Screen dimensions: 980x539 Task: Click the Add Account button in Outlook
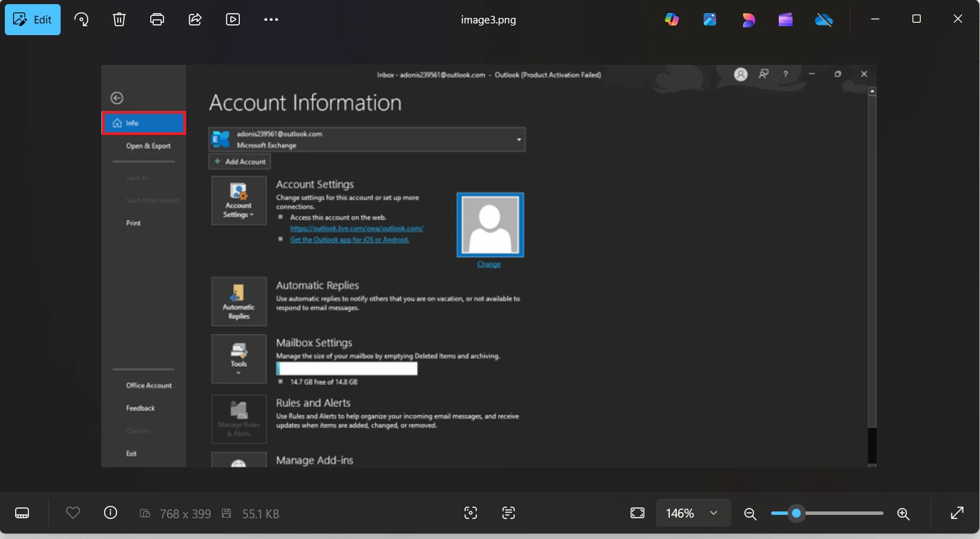pyautogui.click(x=240, y=162)
